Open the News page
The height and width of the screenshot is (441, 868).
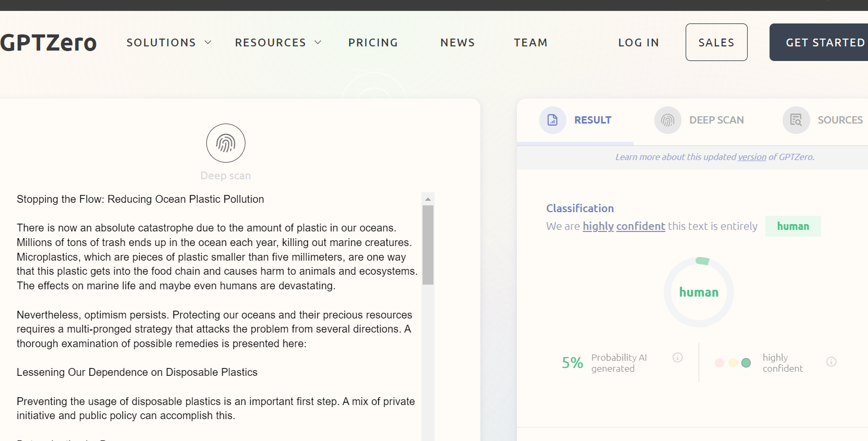point(457,42)
